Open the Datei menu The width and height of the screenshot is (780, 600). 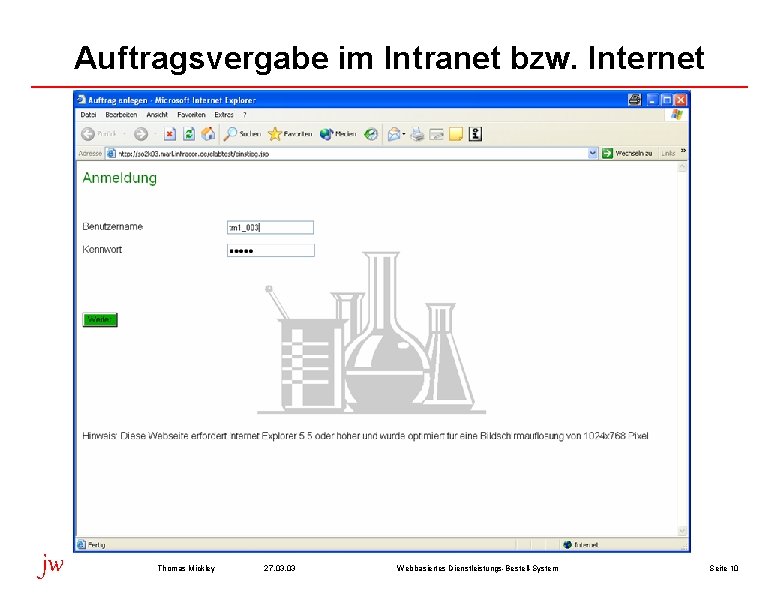tap(88, 115)
